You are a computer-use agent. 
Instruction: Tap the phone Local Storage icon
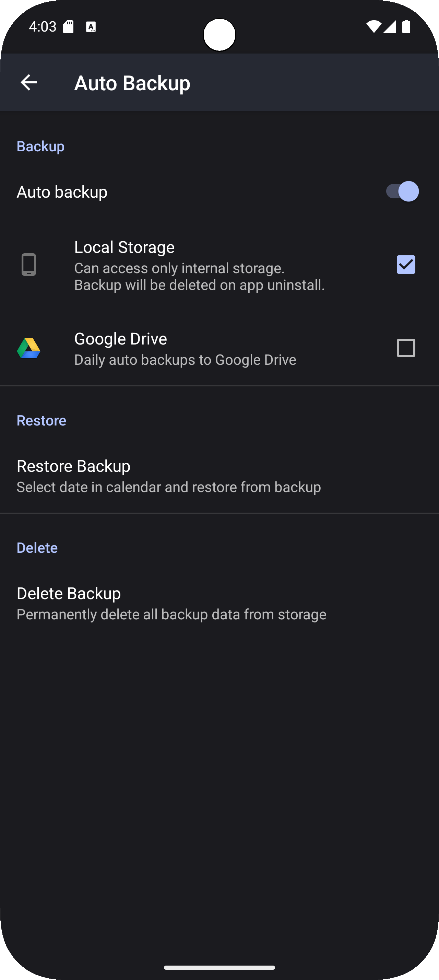click(x=28, y=265)
